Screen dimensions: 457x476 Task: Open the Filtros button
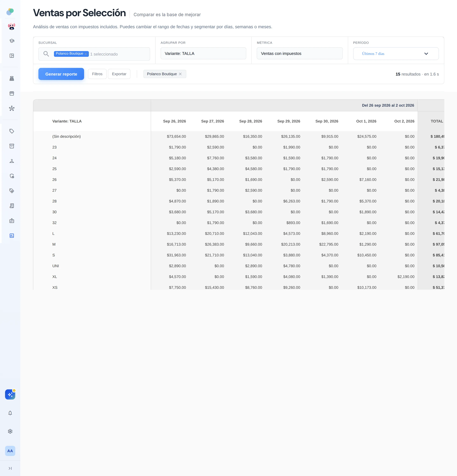97,74
